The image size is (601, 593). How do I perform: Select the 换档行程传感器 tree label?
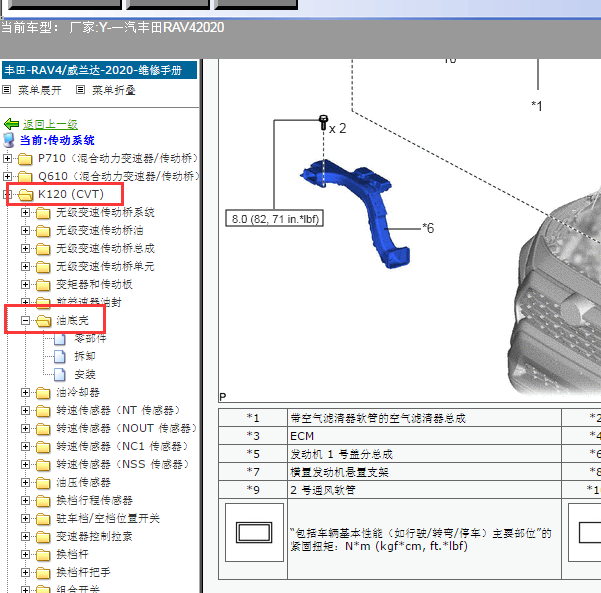[x=94, y=500]
